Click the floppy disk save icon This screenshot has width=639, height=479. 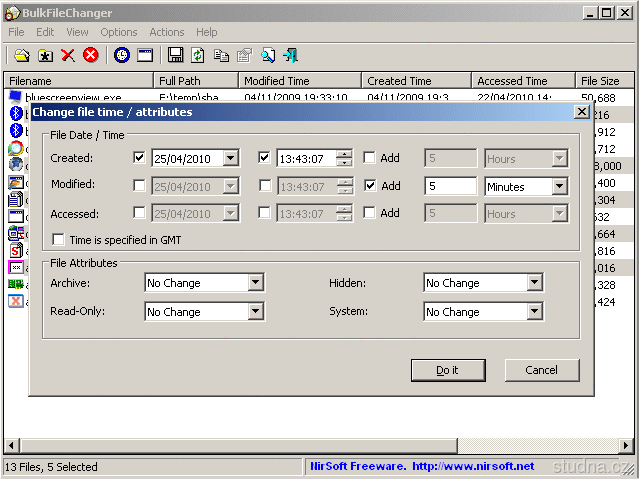pos(176,55)
